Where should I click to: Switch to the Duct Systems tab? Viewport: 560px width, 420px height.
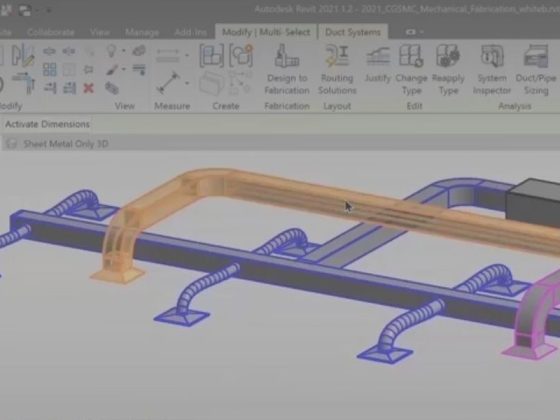click(x=353, y=32)
